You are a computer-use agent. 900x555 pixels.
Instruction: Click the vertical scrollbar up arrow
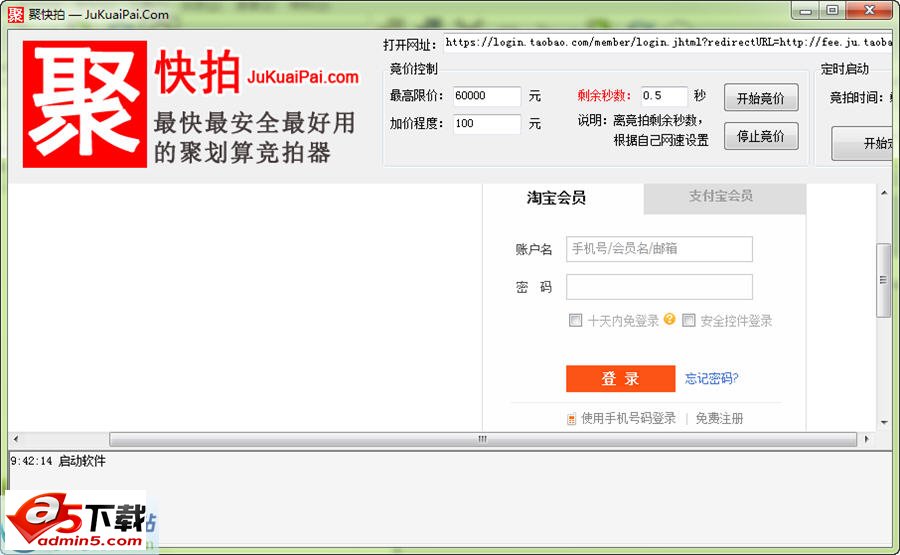[884, 193]
